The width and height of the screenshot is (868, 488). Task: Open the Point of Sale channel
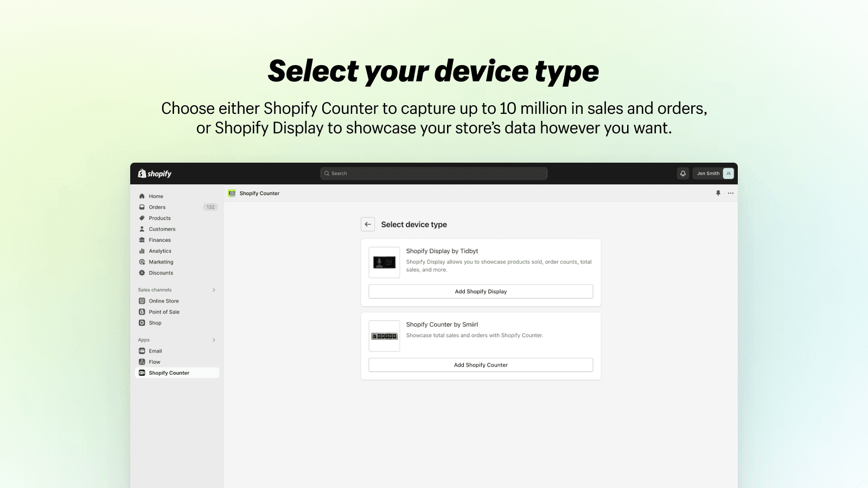[163, 312]
